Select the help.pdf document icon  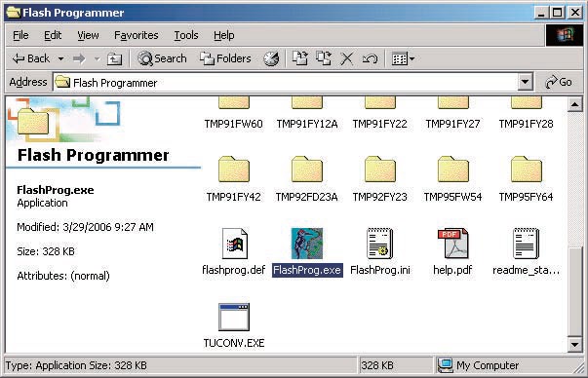click(x=453, y=244)
